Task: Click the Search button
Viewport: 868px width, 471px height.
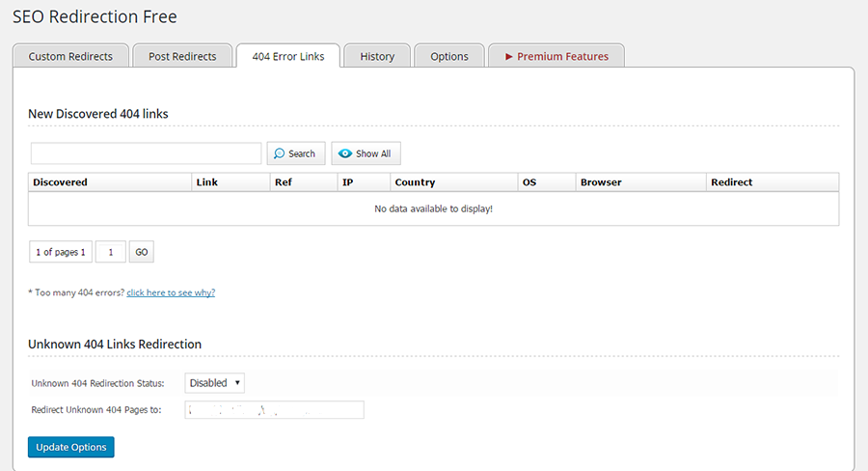Action: pyautogui.click(x=296, y=153)
